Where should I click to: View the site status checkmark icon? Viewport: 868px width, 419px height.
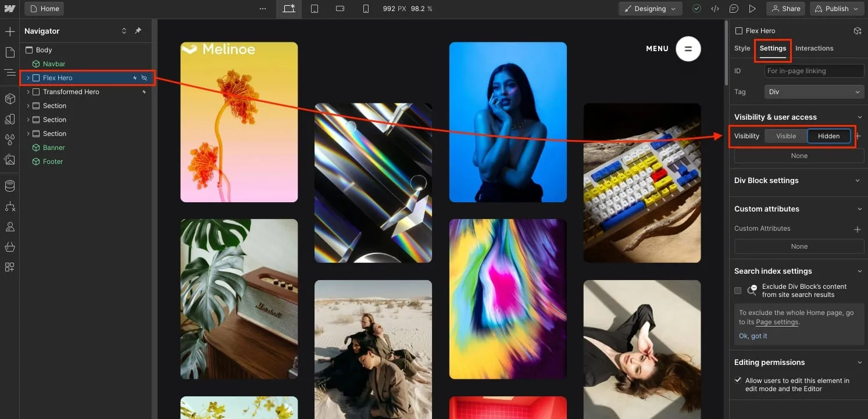point(696,9)
